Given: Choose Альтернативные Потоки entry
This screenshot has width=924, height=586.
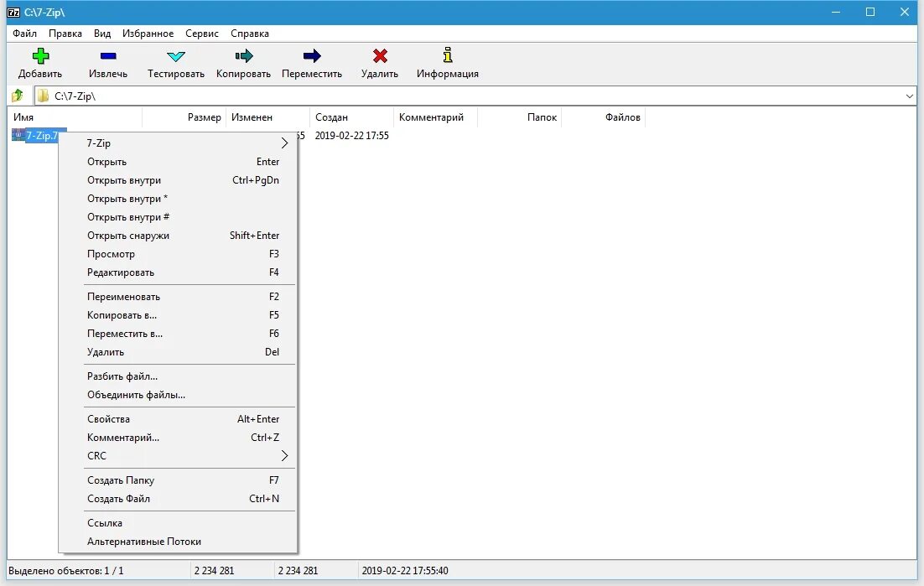Looking at the screenshot, I should point(178,542).
